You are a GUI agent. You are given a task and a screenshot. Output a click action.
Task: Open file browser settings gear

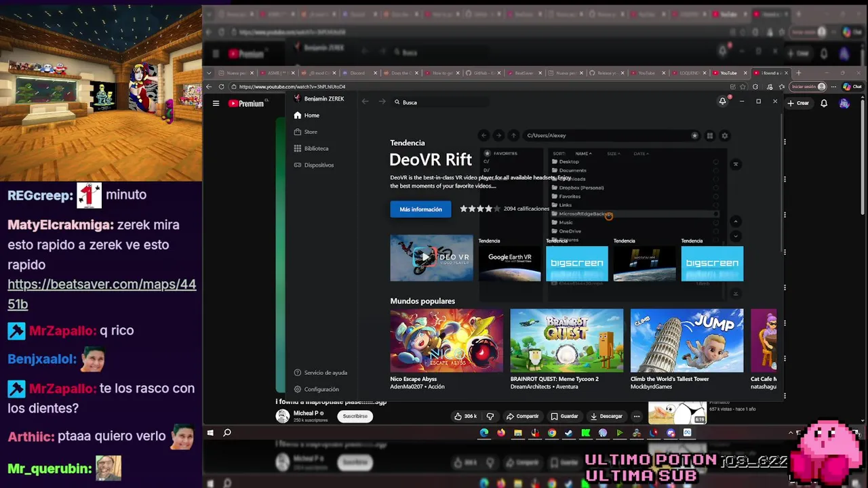724,136
